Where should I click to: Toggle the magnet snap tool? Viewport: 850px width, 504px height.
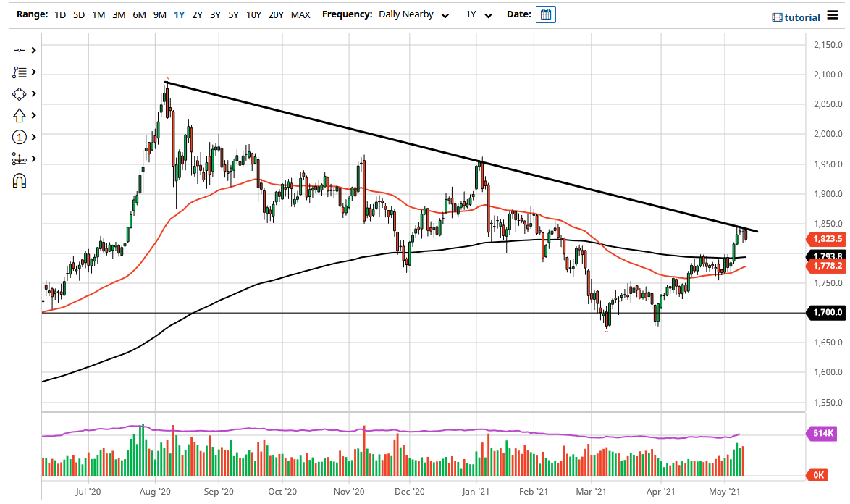point(19,180)
